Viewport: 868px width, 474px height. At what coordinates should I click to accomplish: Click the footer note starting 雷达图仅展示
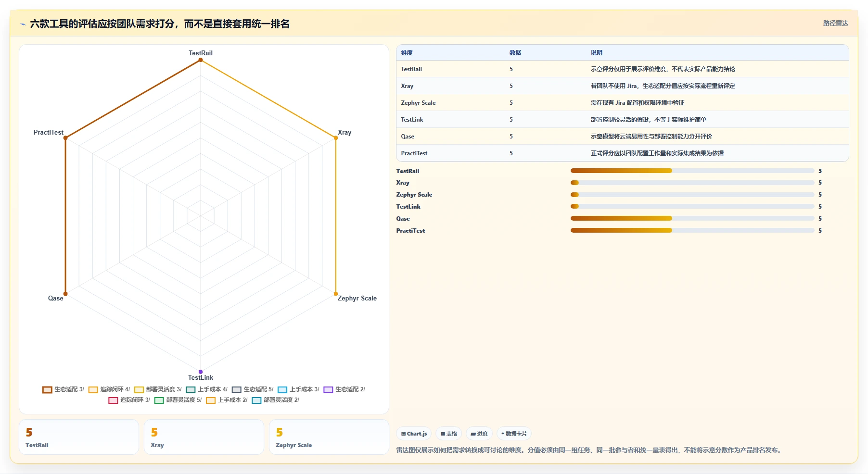click(589, 450)
